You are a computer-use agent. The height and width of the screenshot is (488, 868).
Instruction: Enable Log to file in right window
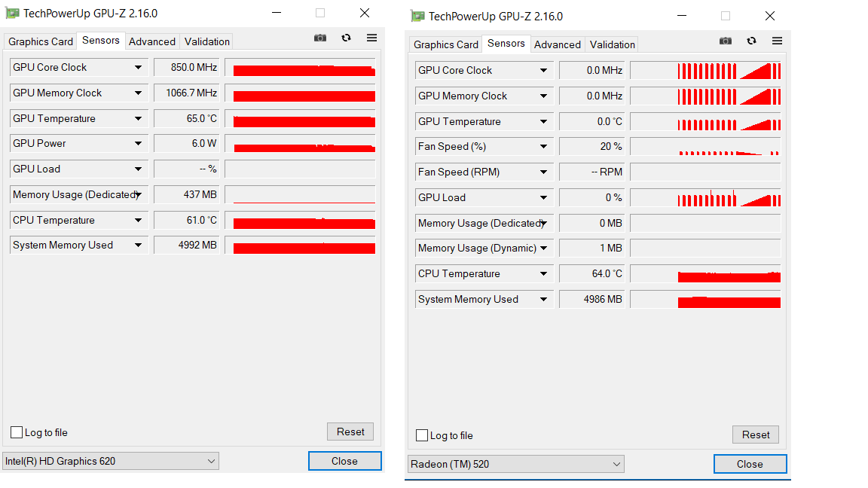click(x=422, y=435)
